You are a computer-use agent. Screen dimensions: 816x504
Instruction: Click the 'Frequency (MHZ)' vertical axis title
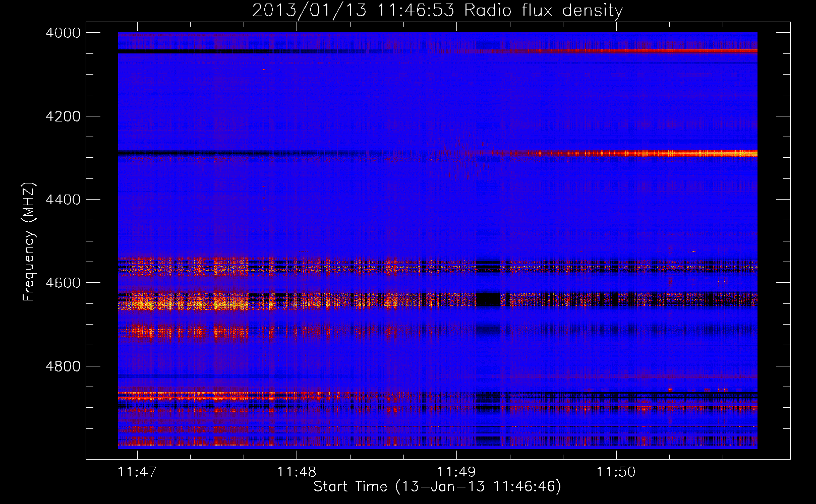click(x=29, y=242)
